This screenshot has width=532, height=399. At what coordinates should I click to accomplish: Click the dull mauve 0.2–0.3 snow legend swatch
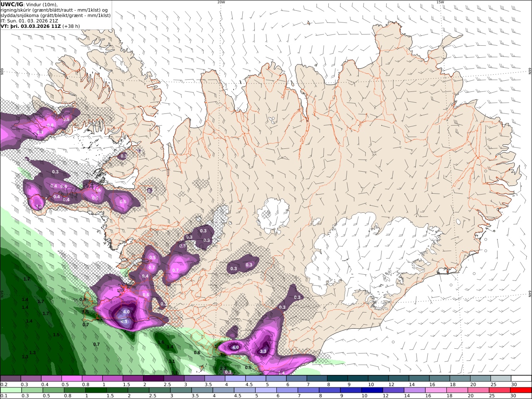click(x=11, y=379)
